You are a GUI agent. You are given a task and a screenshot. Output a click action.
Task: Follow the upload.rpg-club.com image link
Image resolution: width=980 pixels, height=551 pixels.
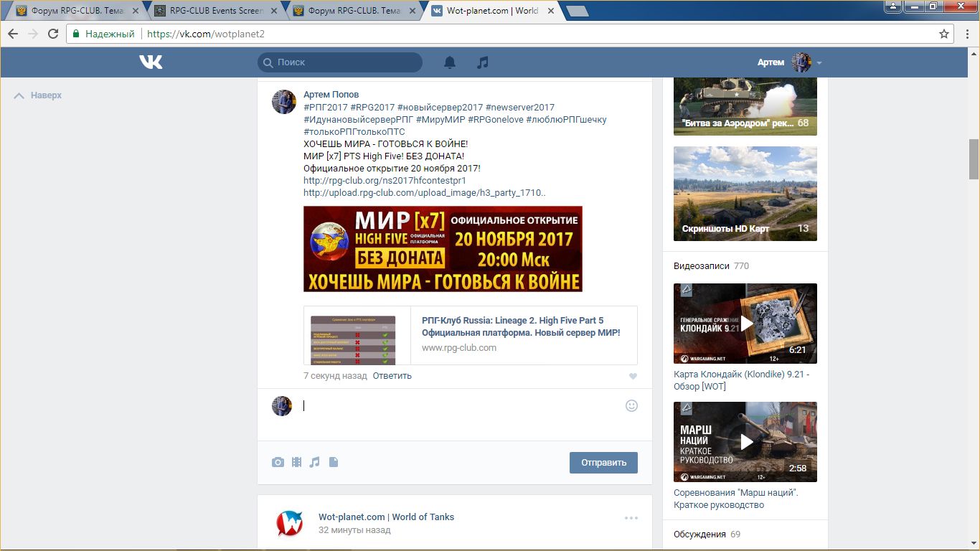tap(425, 193)
